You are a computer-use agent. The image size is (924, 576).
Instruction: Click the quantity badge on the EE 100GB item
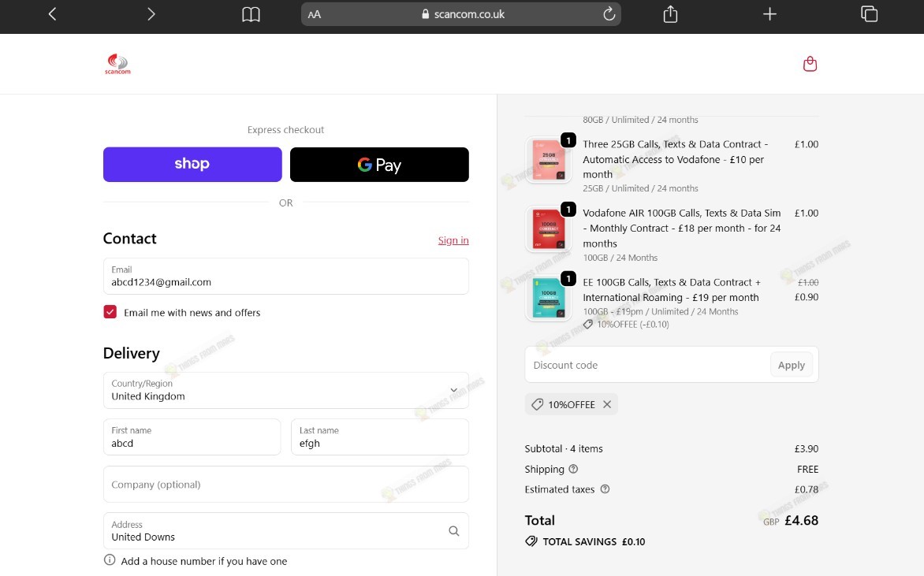click(x=568, y=279)
